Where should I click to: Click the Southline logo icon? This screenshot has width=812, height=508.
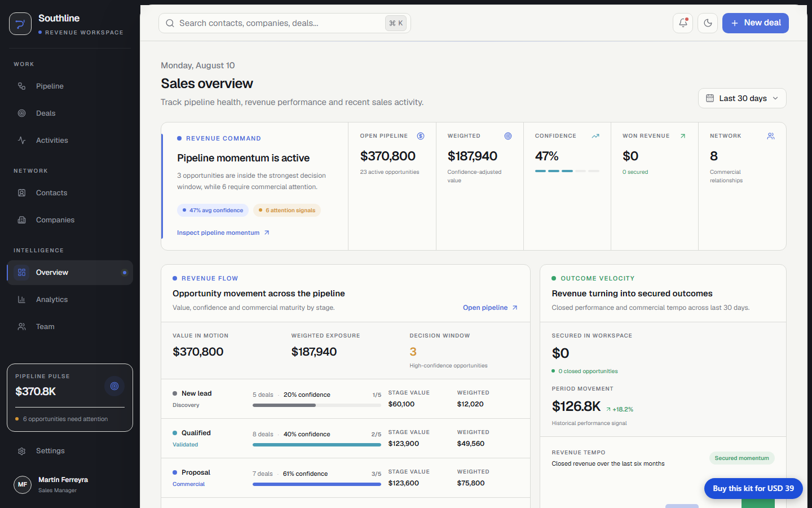(20, 24)
